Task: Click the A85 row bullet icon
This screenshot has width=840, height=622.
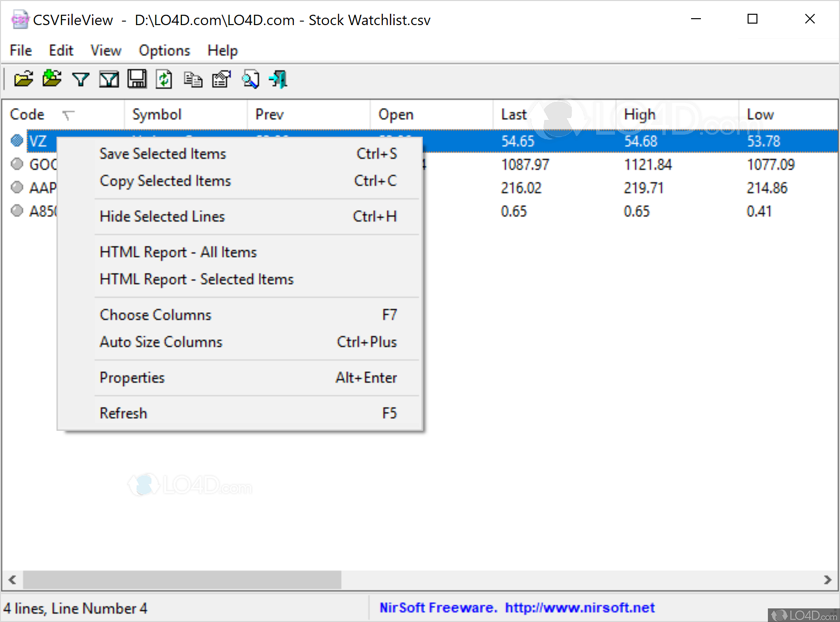Action: [x=17, y=211]
